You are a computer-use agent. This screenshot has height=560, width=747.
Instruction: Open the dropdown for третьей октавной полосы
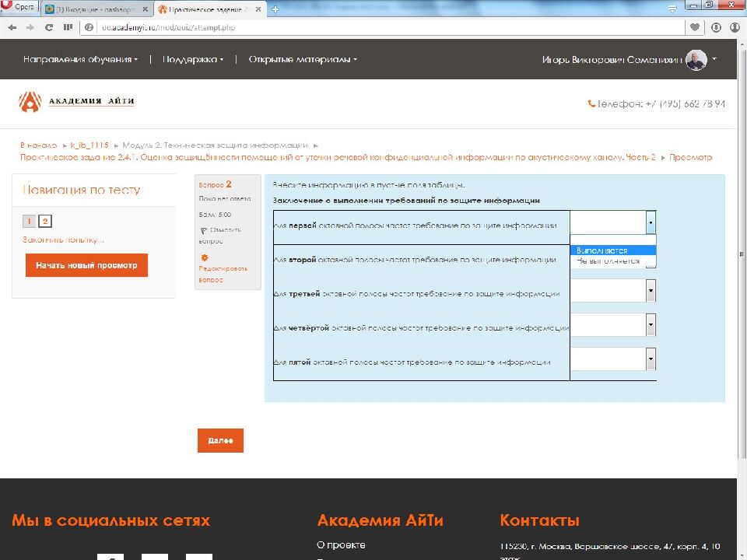651,290
